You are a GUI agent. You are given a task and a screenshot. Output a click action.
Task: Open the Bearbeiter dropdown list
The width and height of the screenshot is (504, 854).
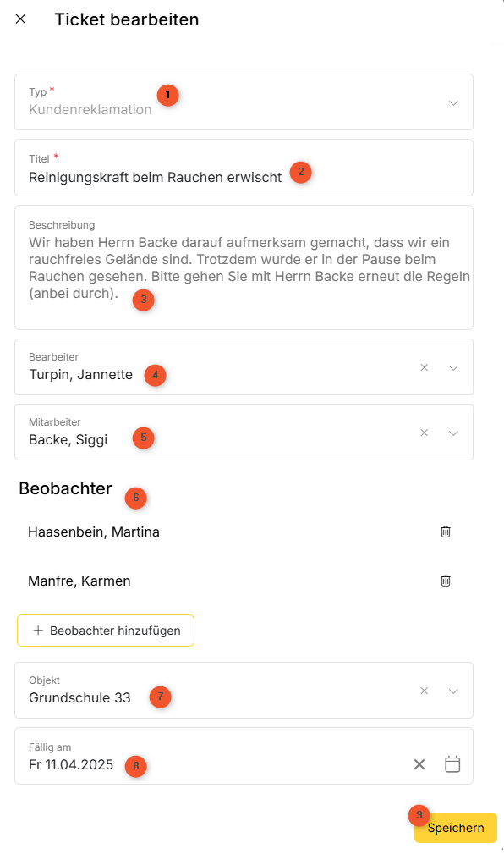[x=452, y=367]
